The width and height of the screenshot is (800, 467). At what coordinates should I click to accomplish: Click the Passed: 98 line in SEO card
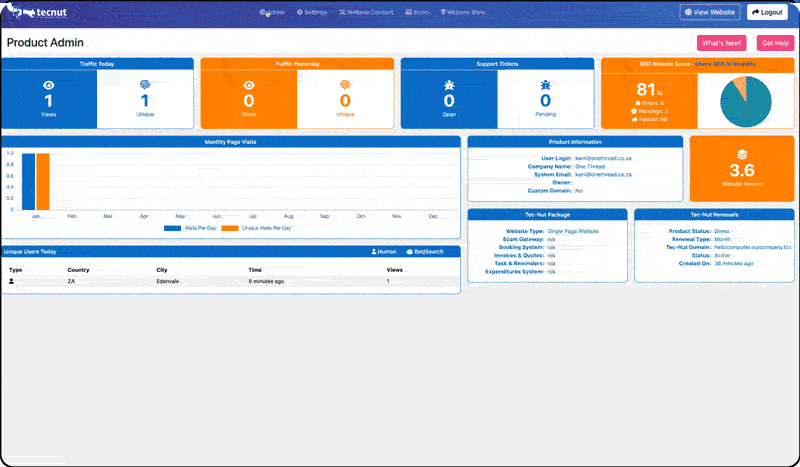[x=649, y=119]
